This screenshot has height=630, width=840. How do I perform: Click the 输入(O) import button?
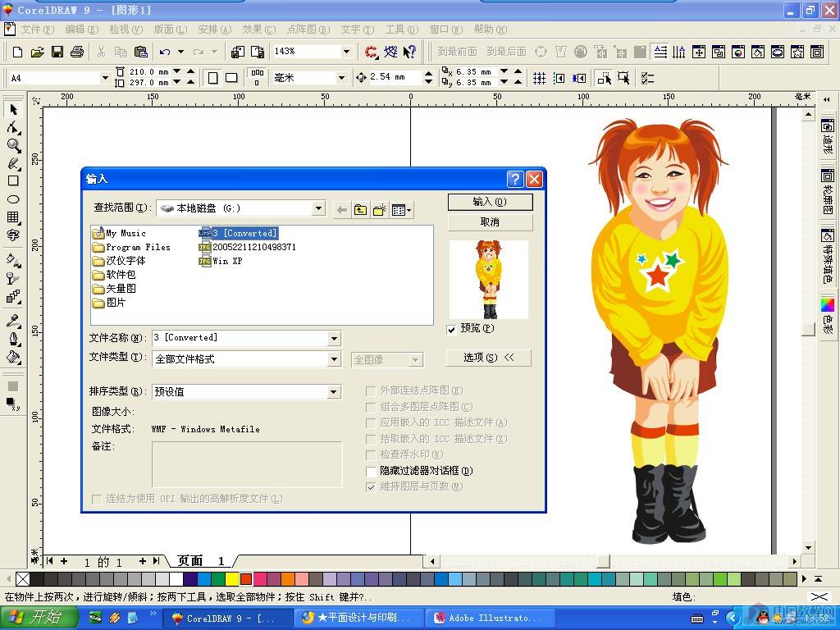click(491, 202)
